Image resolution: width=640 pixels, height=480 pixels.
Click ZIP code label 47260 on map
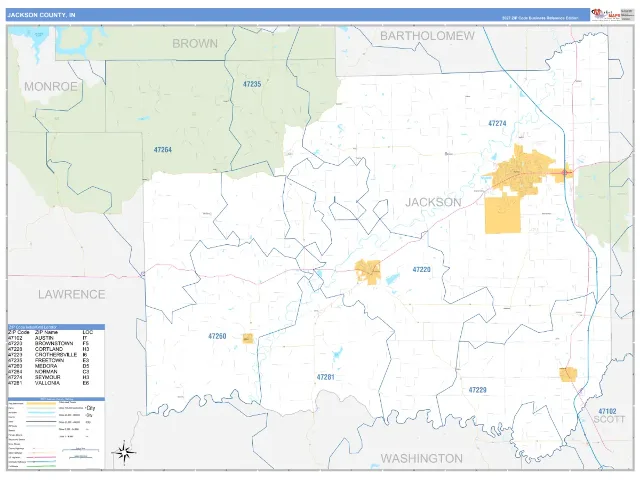[x=217, y=336]
